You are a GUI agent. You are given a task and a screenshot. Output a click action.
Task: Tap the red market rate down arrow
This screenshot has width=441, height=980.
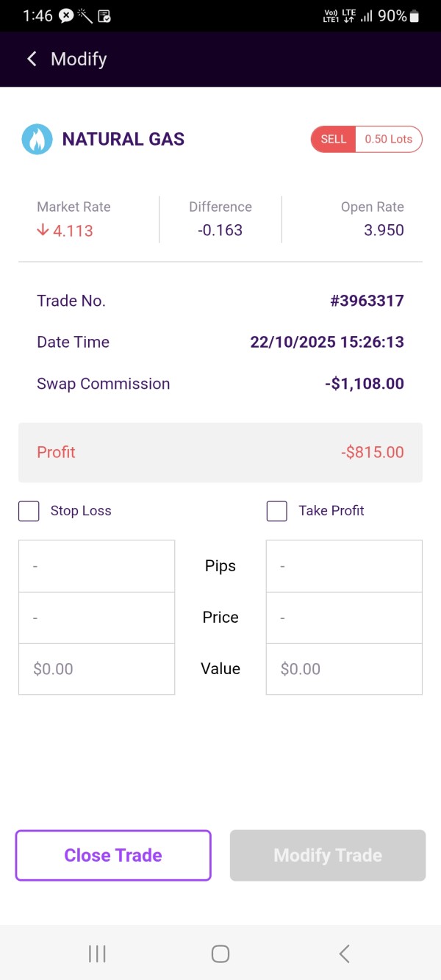point(43,231)
